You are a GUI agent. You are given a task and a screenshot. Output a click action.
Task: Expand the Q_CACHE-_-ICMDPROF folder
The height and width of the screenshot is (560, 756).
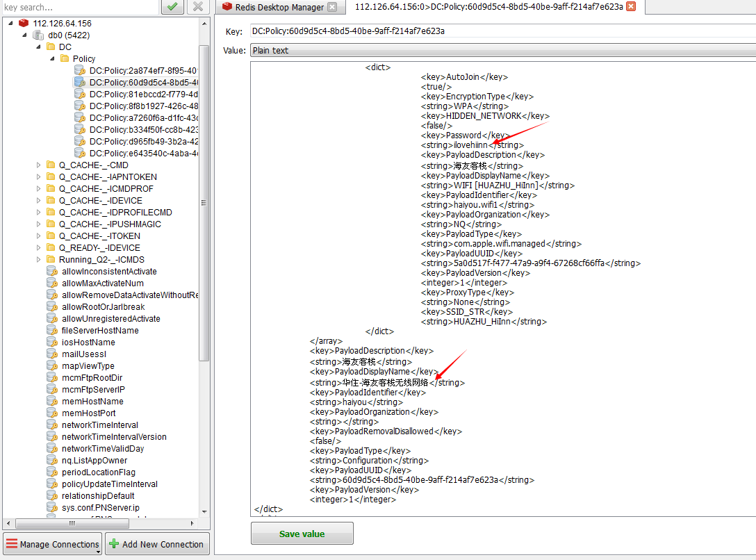click(x=39, y=188)
